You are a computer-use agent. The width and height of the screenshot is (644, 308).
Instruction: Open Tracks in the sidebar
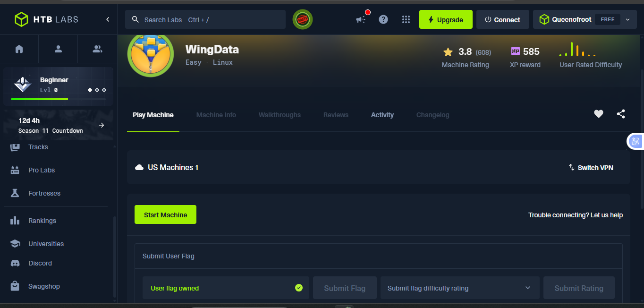(38, 147)
